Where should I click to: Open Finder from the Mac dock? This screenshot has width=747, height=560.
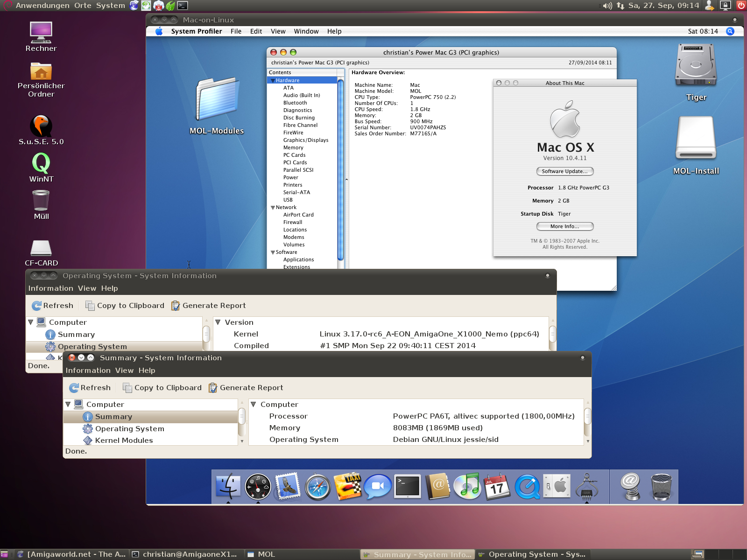[228, 486]
